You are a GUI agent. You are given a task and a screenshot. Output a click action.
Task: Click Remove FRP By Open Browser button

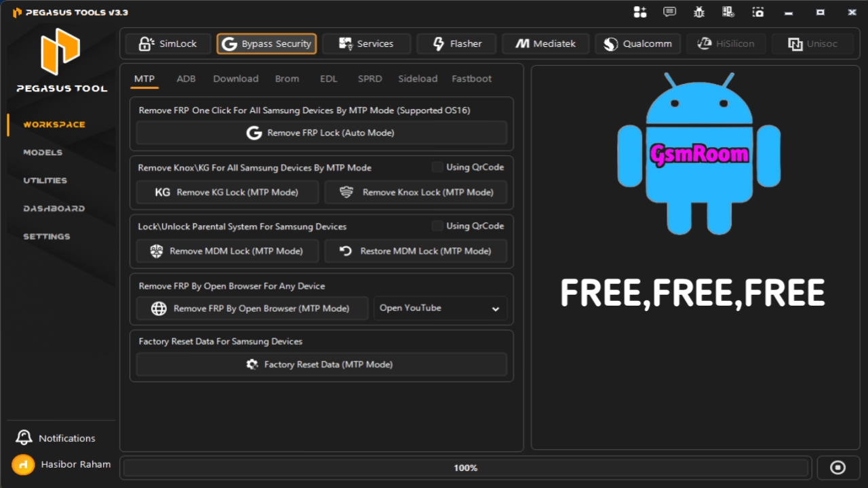click(252, 308)
